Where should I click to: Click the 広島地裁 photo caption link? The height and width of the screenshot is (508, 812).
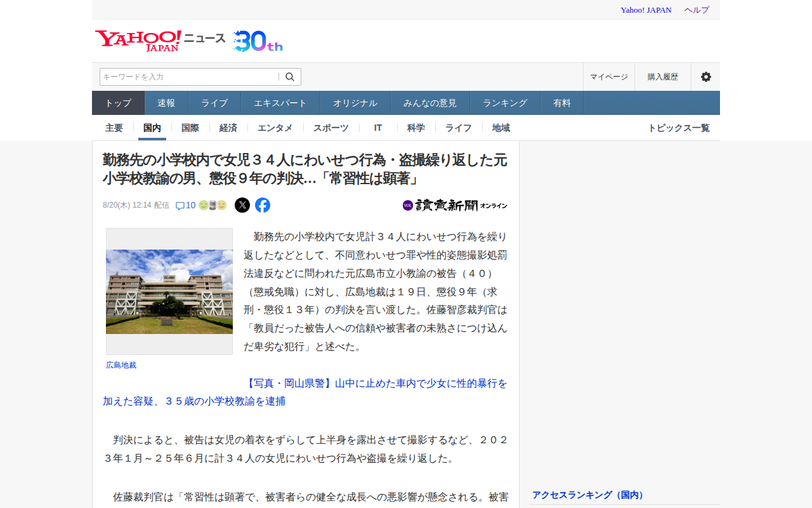121,365
